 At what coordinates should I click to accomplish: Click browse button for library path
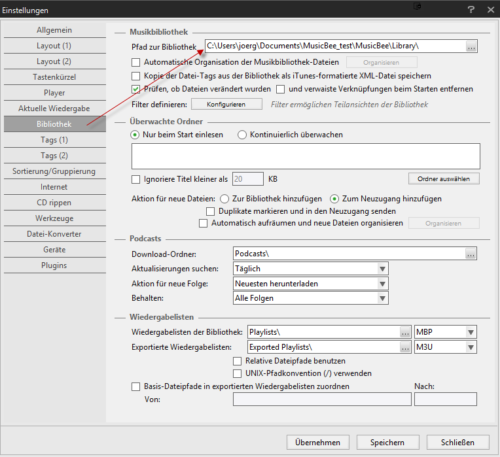(x=471, y=46)
